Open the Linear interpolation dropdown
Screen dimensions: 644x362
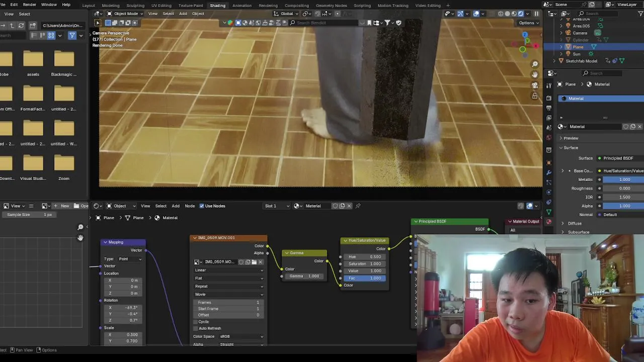point(229,270)
